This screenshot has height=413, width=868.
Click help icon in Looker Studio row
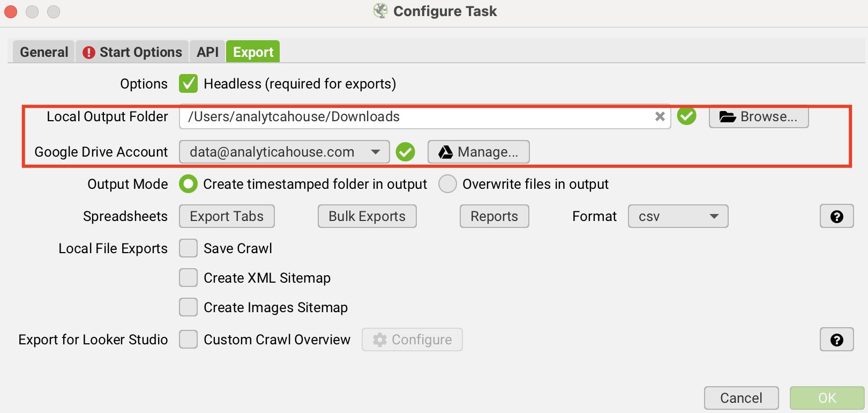click(836, 340)
